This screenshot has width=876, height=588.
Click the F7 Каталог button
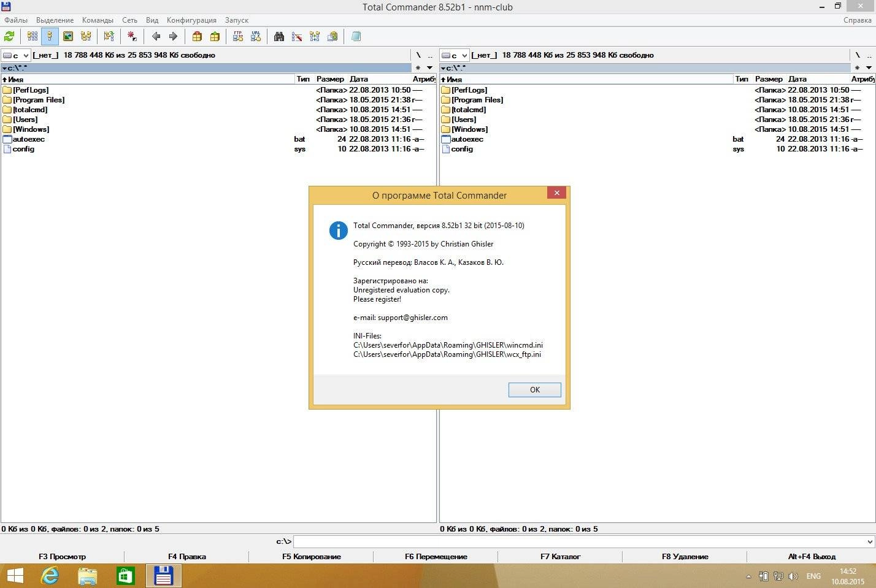(x=561, y=557)
